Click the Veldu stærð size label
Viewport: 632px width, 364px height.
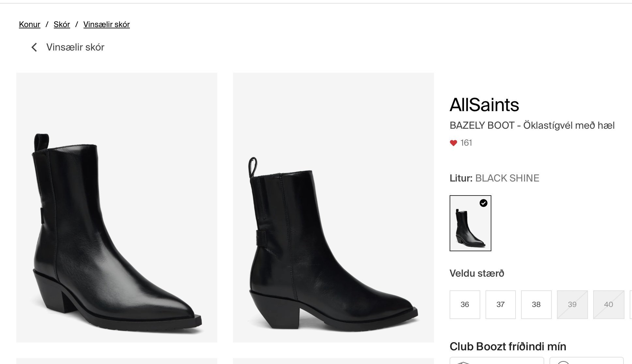tap(477, 273)
